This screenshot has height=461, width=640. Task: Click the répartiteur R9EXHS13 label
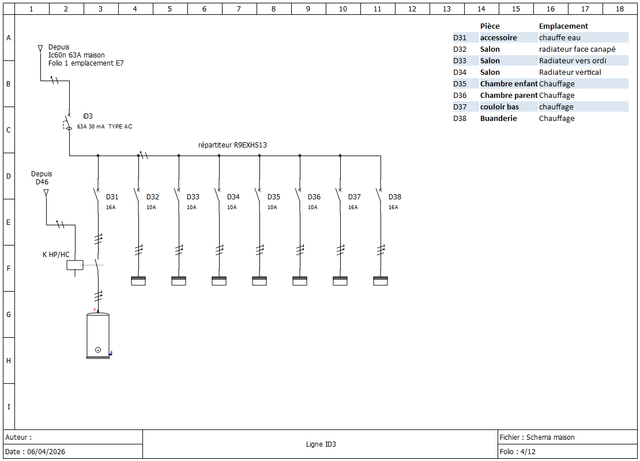pos(232,145)
